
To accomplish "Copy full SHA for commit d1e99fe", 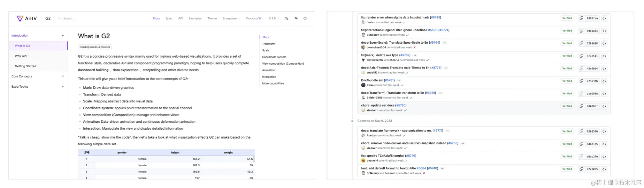I will pos(581,94).
